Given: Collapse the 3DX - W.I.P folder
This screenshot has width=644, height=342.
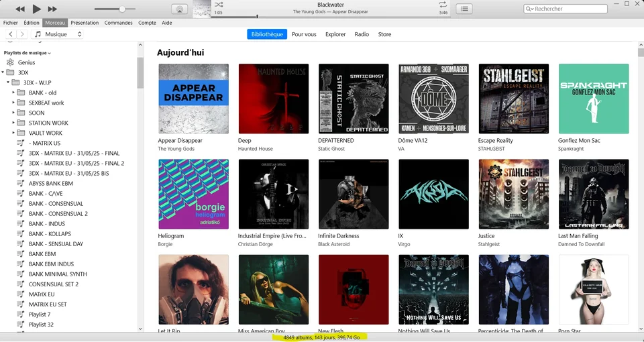Looking at the screenshot, I should pos(8,82).
